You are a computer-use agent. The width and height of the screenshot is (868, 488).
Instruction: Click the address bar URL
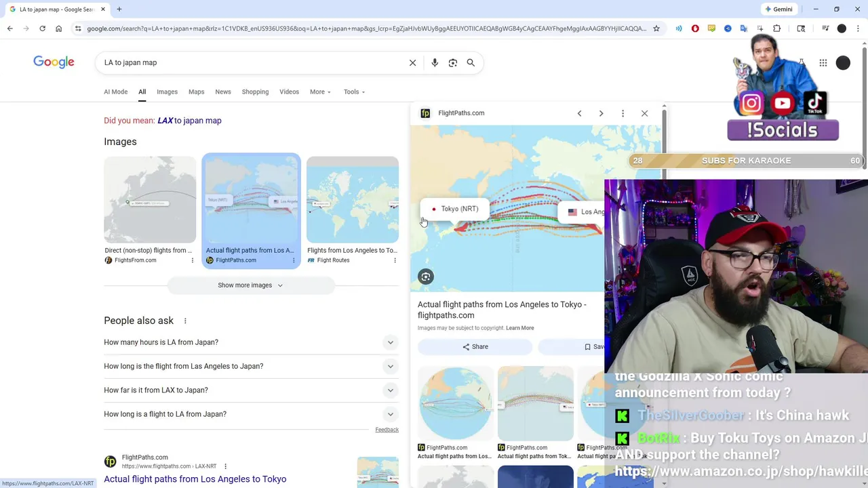pyautogui.click(x=366, y=28)
